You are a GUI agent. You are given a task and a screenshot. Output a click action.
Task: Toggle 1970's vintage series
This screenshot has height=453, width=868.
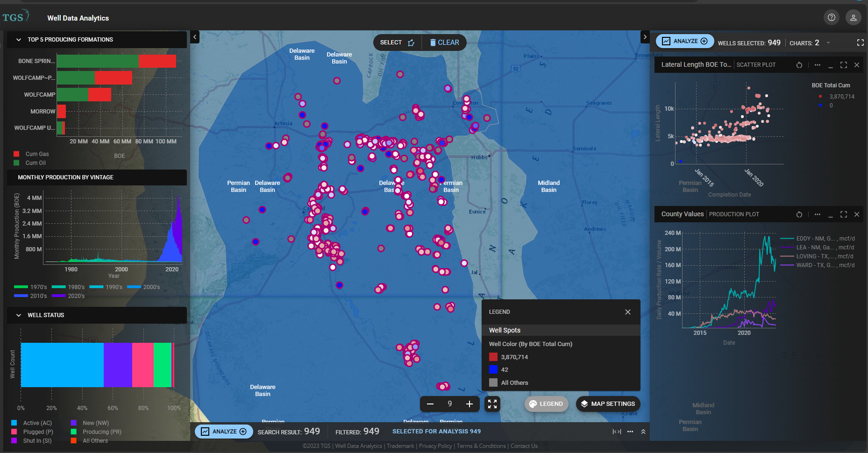click(30, 287)
